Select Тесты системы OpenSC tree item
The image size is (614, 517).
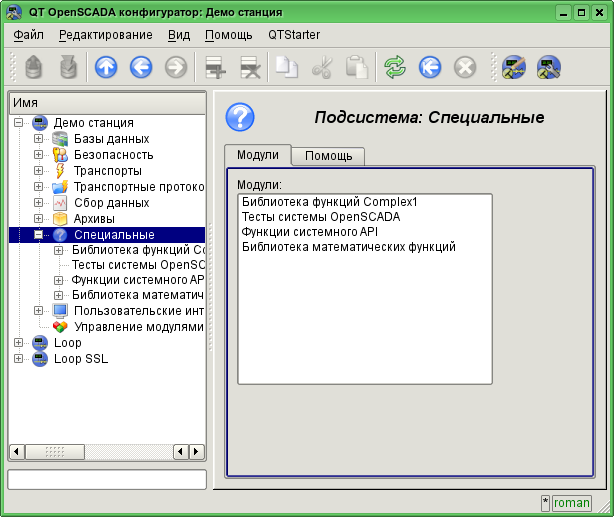coord(139,265)
